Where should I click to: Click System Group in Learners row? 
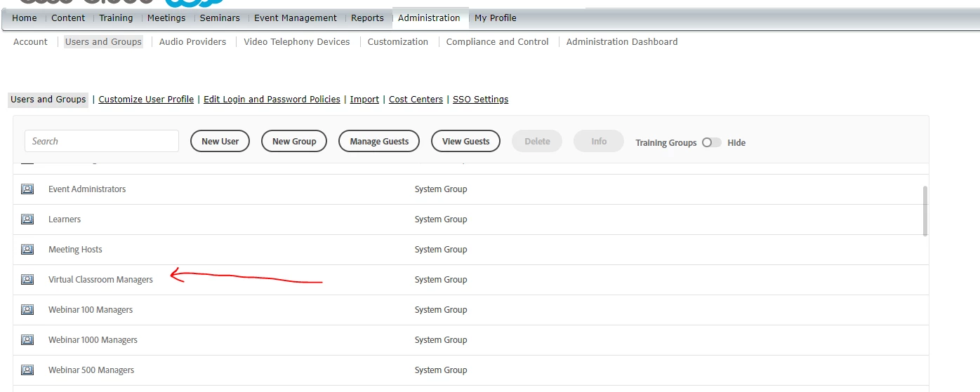(441, 219)
